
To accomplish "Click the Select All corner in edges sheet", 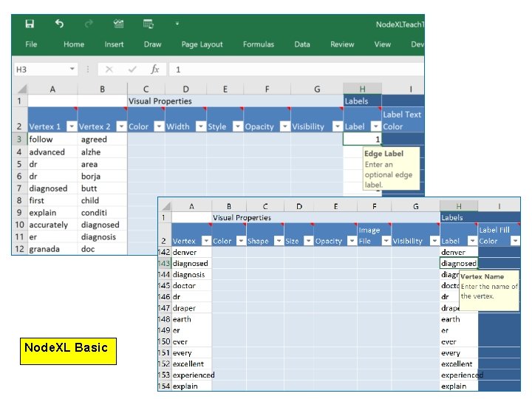I will point(21,89).
